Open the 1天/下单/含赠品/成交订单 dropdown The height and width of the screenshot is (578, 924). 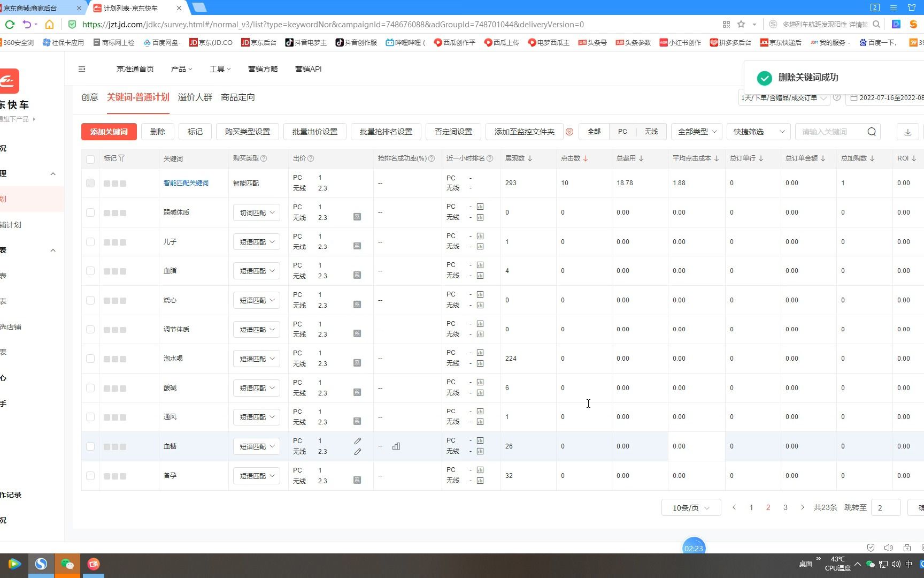[x=784, y=97]
